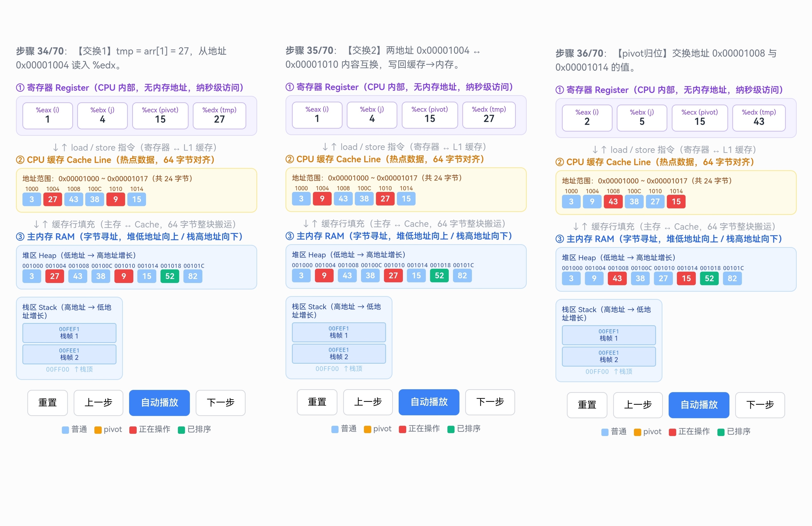Click green 已排序 legend swatch in step 36
Viewport: 812px width, 526px height.
721,432
